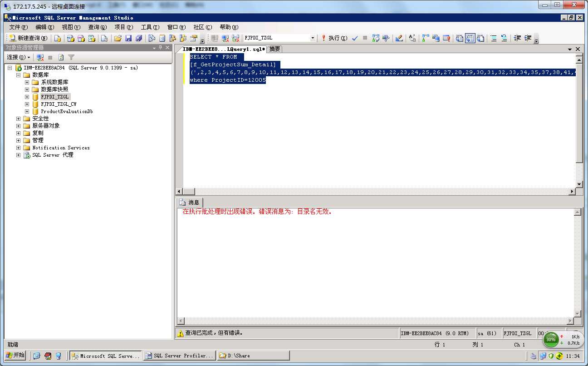Select the Notification Services tree item
Viewport: 588px width, 366px height.
coord(61,148)
